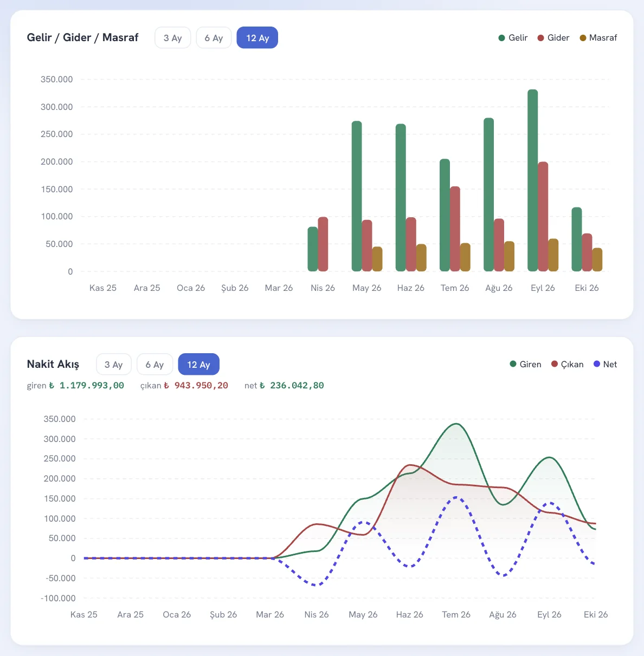Click the "Kas 25" label under the bar chart
644x656 pixels.
pos(103,288)
